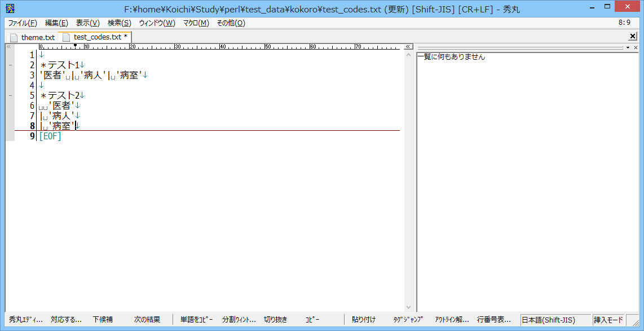Click the ruler tab marker near column 8
Screen dimensions: 644x331
pyautogui.click(x=75, y=46)
